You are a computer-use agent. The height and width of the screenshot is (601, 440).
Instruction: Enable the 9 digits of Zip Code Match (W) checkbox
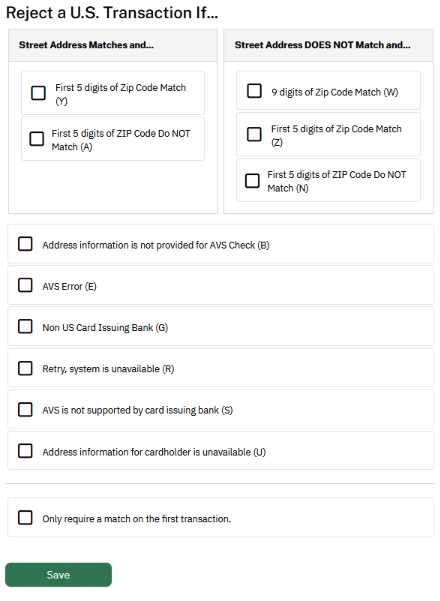(x=254, y=91)
